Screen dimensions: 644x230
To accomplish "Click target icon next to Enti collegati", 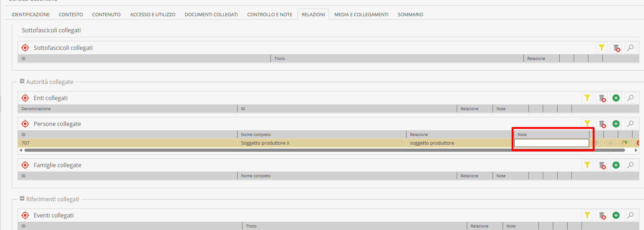I will pos(25,98).
